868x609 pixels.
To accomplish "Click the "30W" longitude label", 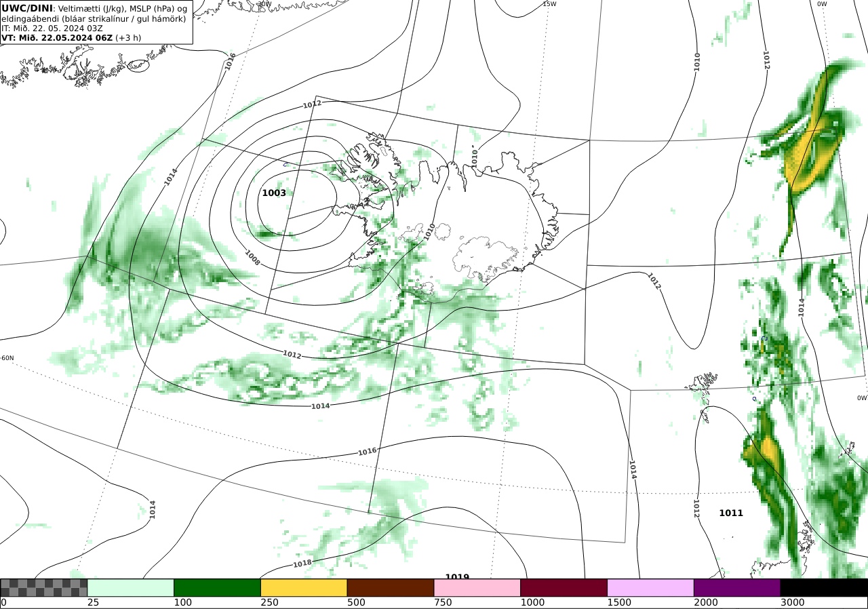I will (x=264, y=4).
